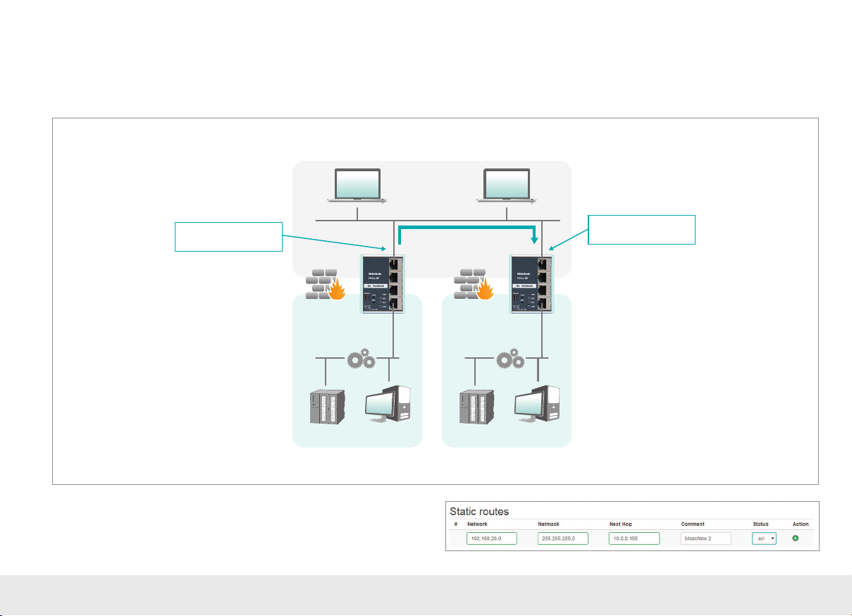
Task: Click the right router device image
Action: (531, 284)
